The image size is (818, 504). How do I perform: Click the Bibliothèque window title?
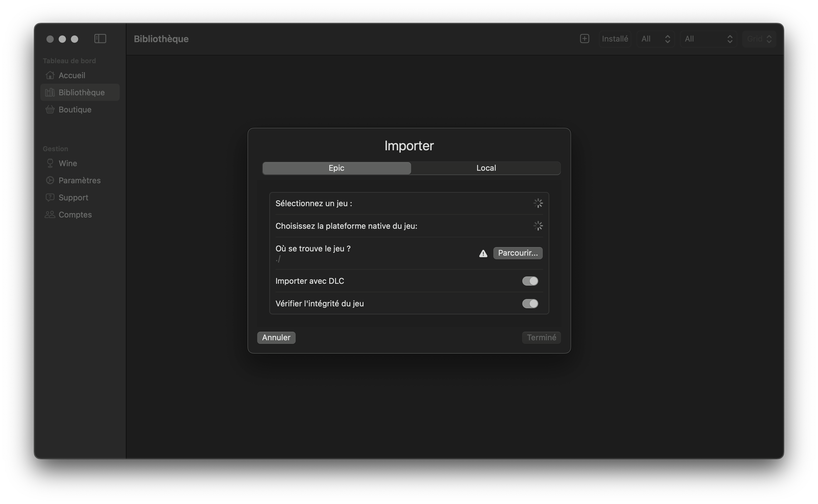[x=161, y=39]
